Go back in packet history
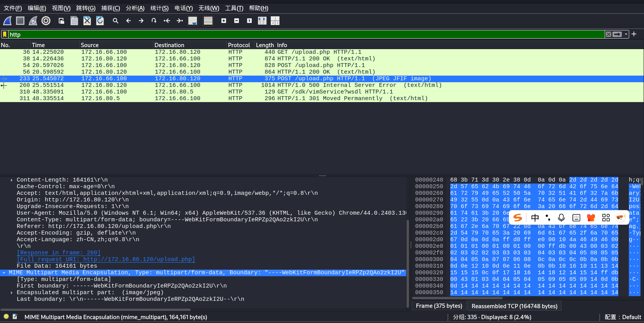Viewport: 644px width, 323px height. pos(128,21)
